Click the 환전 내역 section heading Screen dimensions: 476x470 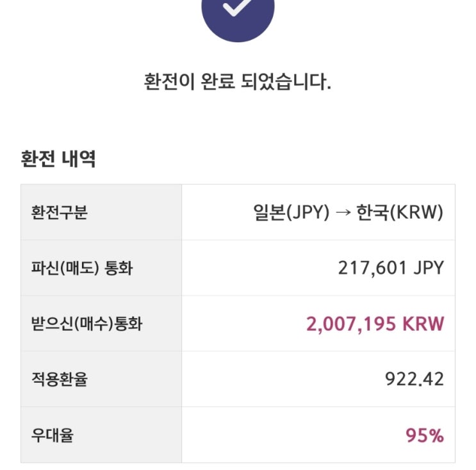click(x=58, y=158)
